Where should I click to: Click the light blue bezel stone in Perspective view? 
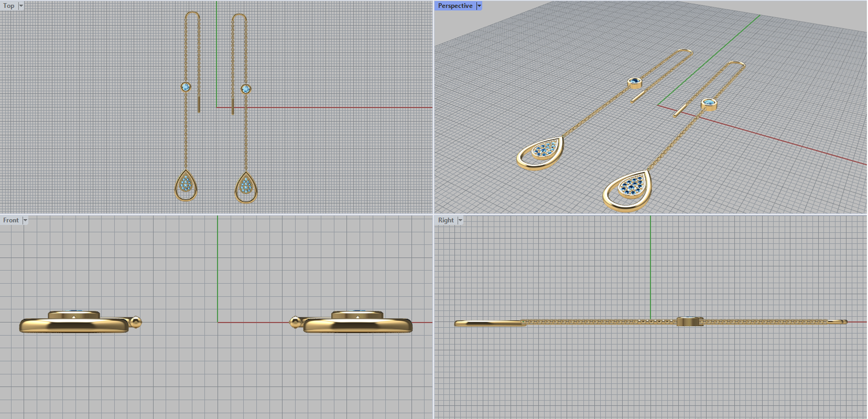(x=709, y=103)
